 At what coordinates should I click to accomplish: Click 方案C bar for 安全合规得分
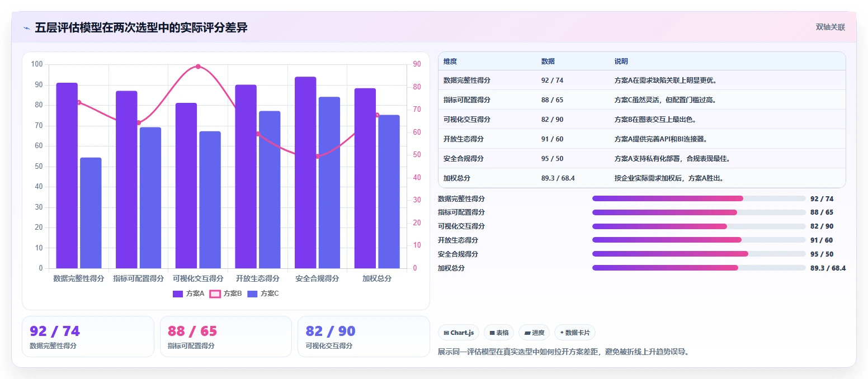point(329,183)
